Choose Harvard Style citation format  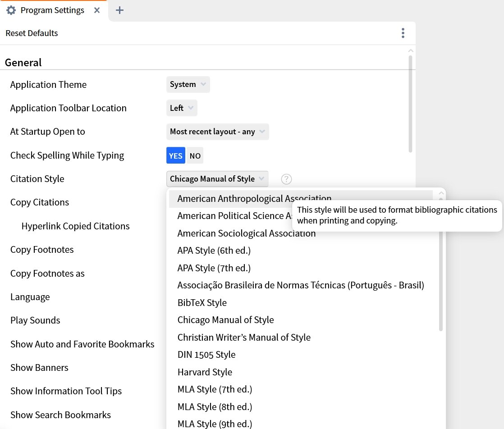click(x=205, y=372)
